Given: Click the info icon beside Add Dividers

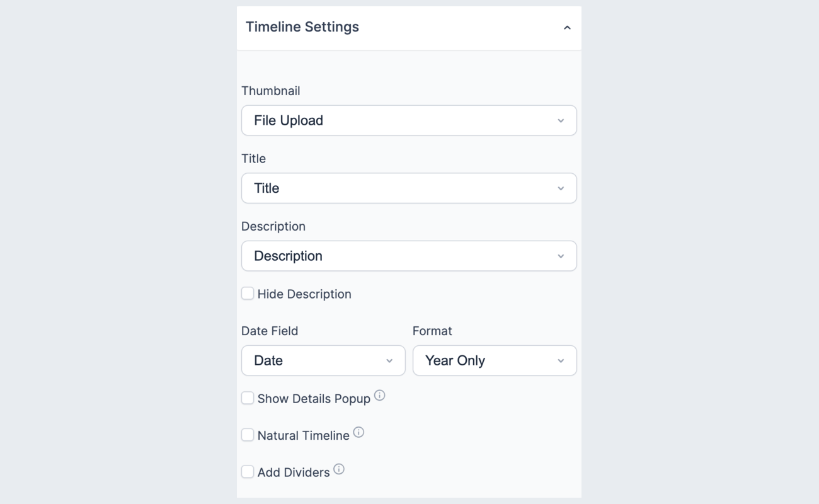Looking at the screenshot, I should 339,468.
